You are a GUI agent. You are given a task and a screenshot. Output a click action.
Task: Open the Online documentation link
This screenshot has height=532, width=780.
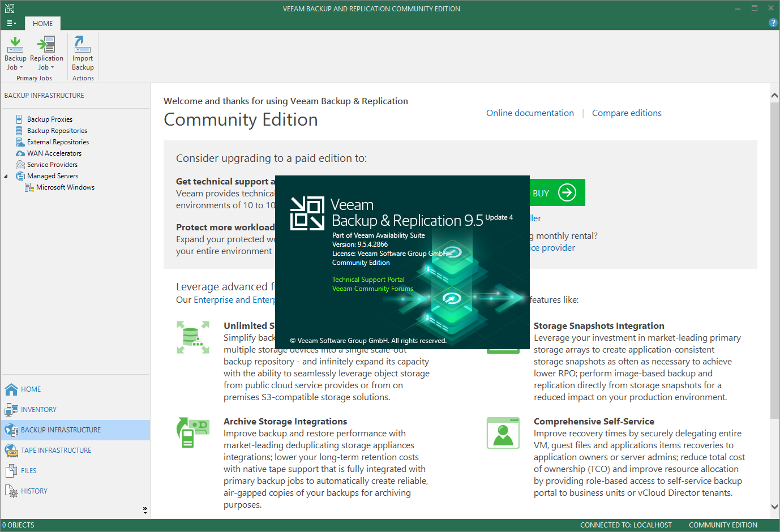530,113
